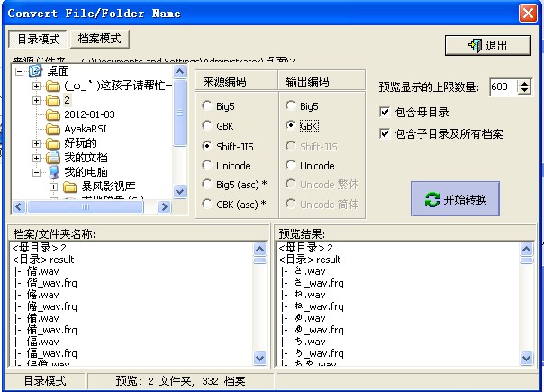Click the folder icon beside 好玩的
This screenshot has width=544, height=392.
53,143
